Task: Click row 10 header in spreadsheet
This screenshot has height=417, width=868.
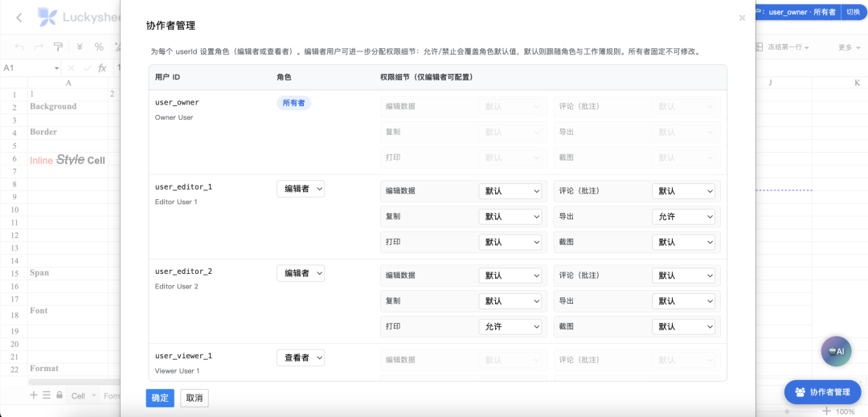Action: tap(14, 210)
